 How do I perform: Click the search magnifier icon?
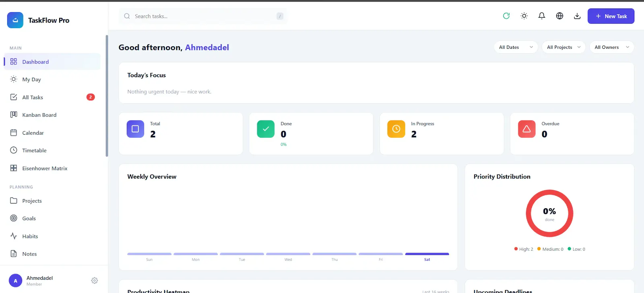(127, 16)
